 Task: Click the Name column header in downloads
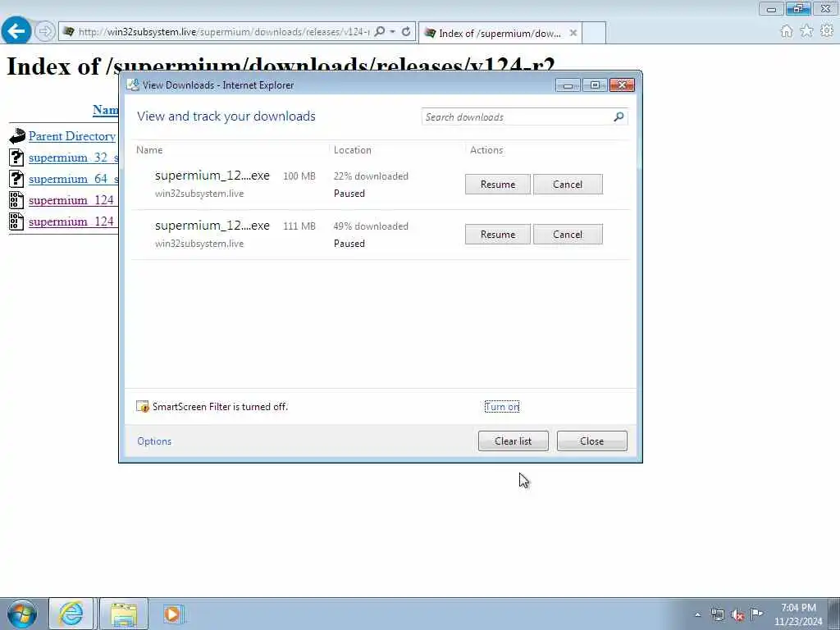[149, 150]
